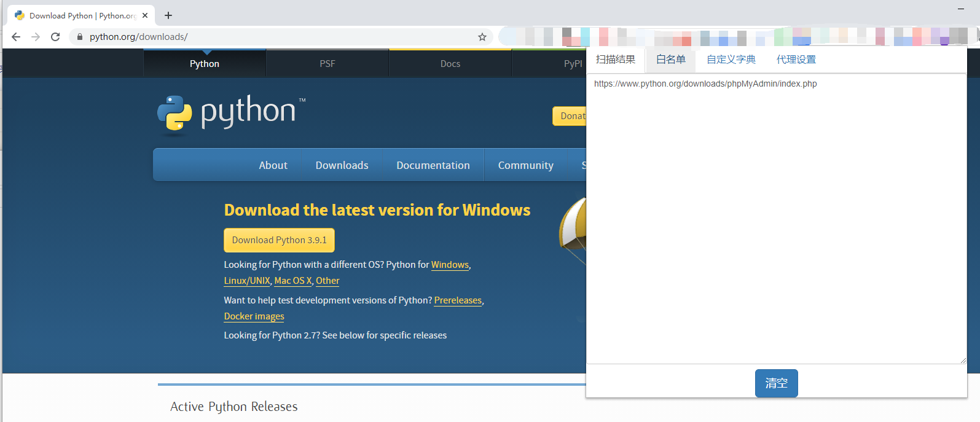Screen dimensions: 980x422
Task: Open the About menu item
Action: click(x=273, y=165)
